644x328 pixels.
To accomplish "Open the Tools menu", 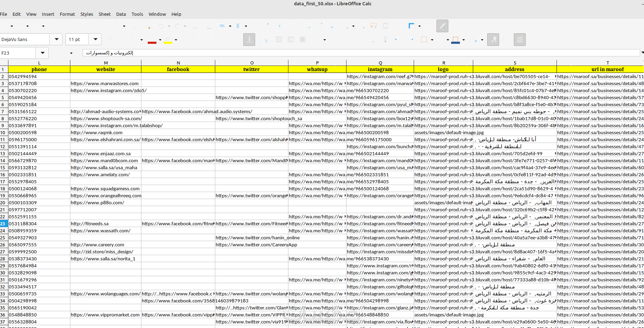I will [x=137, y=14].
